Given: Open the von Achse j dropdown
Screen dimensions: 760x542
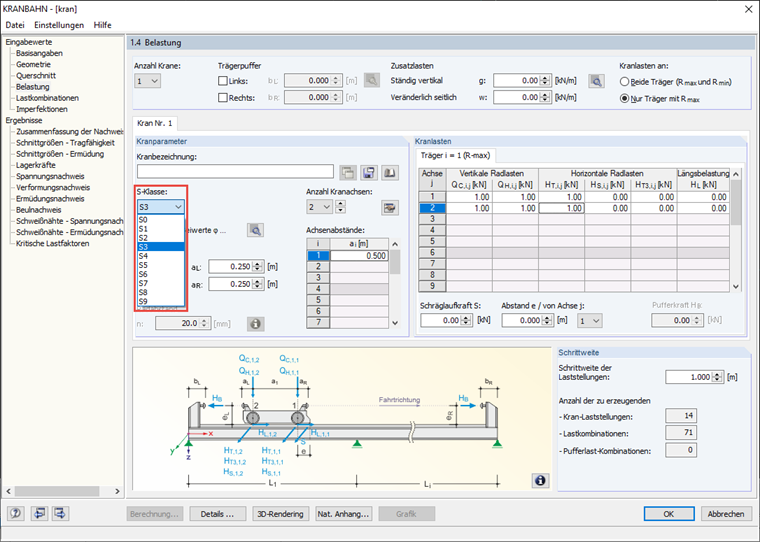Looking at the screenshot, I should pos(590,320).
